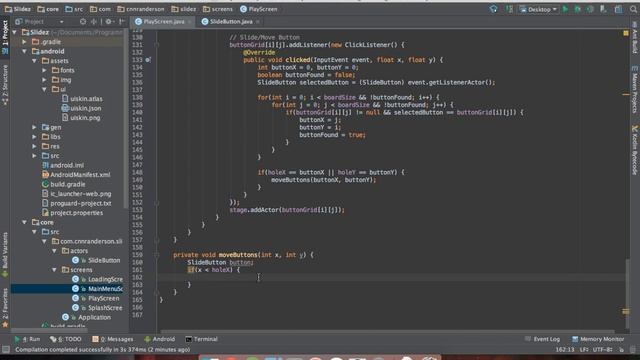Open the Terminal tool window tab
The image size is (640, 360).
[x=201, y=339]
